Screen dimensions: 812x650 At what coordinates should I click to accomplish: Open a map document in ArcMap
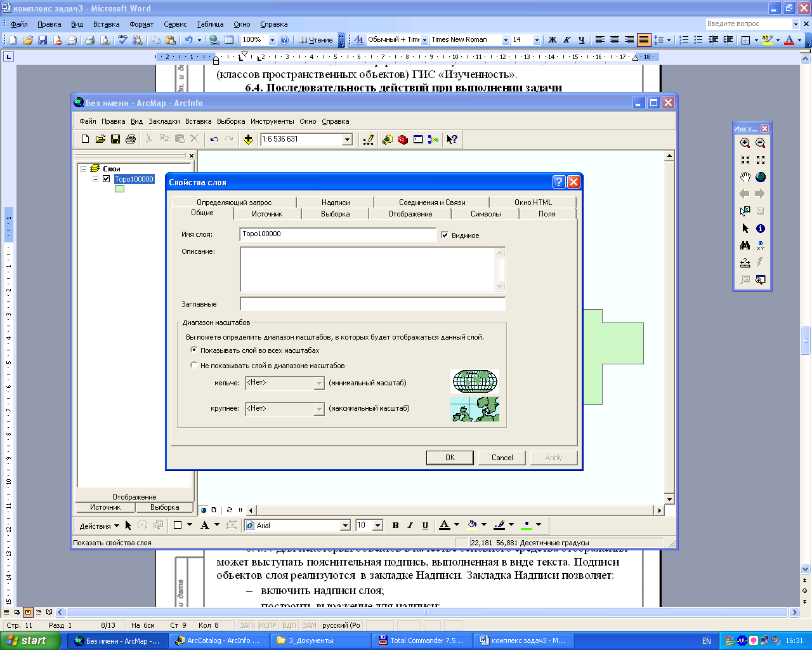tap(100, 139)
